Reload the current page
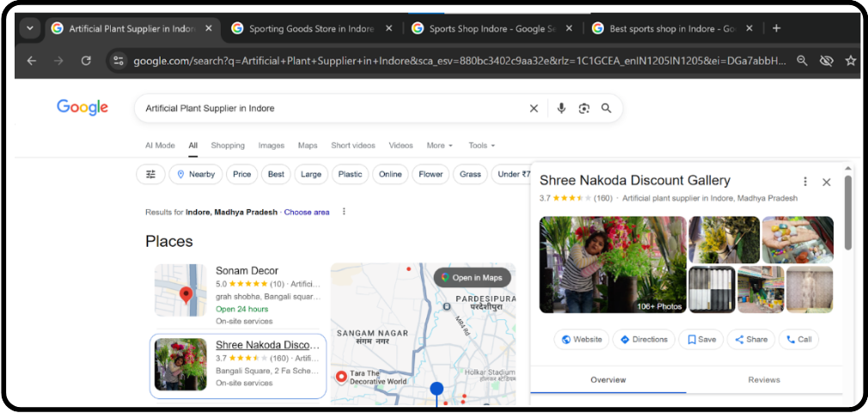The image size is (868, 413). coord(86,61)
